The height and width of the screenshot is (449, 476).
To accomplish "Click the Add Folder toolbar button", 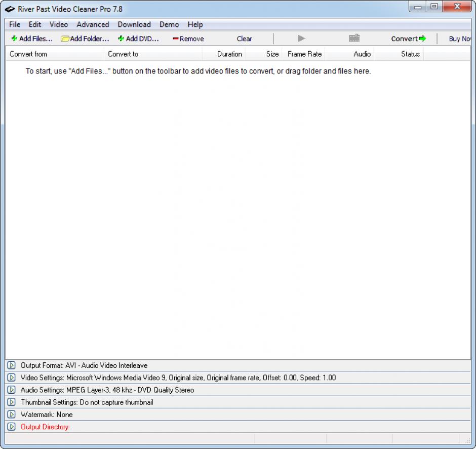I will coord(85,39).
